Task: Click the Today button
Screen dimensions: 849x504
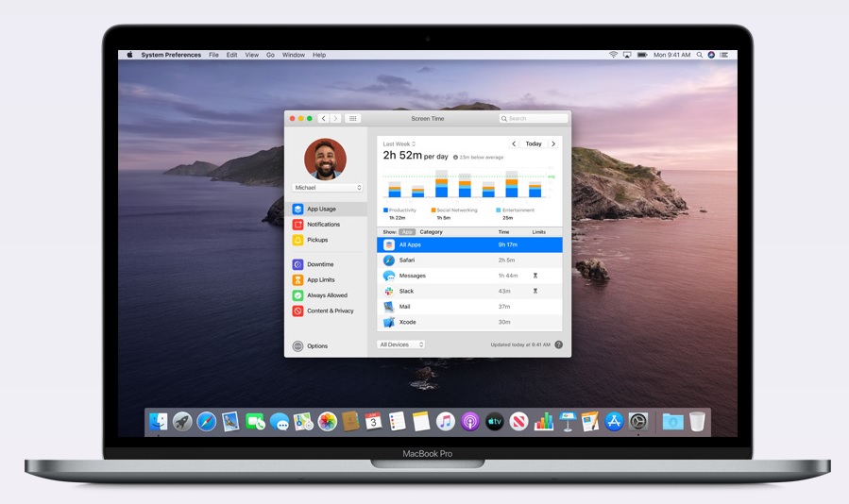Action: coord(534,144)
